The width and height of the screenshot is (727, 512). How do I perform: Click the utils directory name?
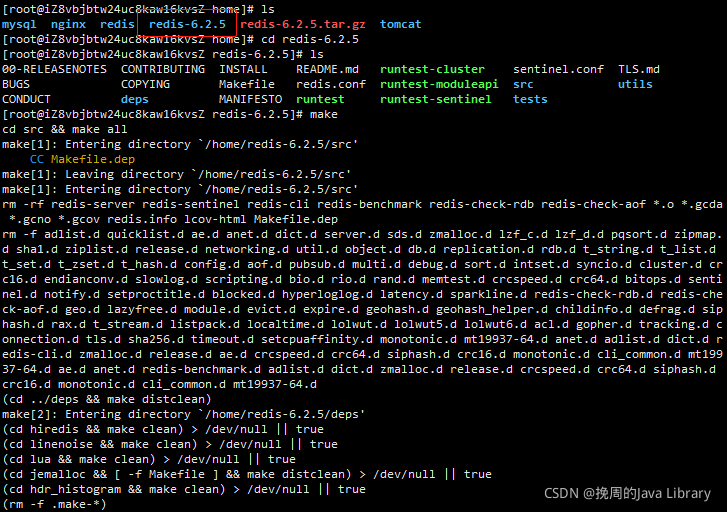click(635, 84)
